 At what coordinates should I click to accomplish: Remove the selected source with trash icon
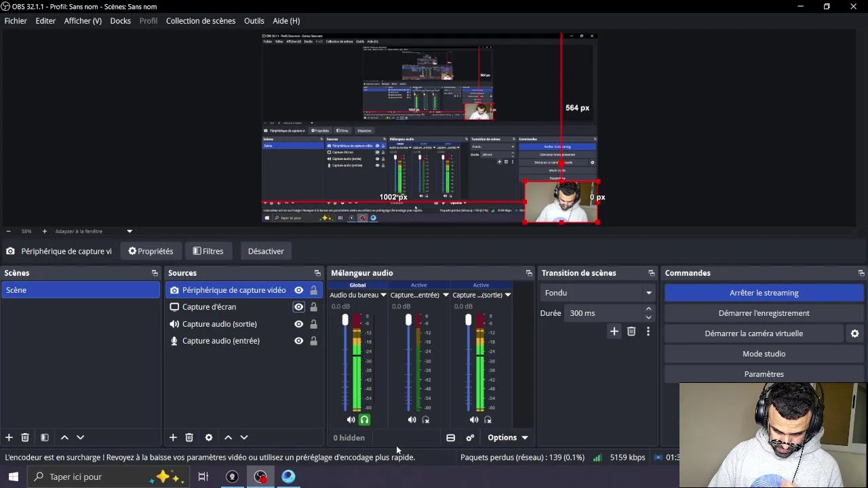point(189,438)
